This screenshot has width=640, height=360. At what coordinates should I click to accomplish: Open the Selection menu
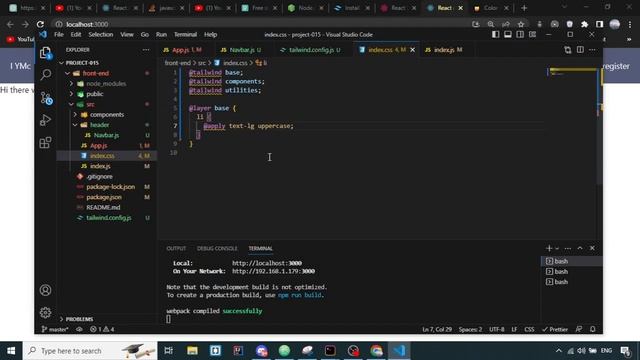pyautogui.click(x=100, y=35)
